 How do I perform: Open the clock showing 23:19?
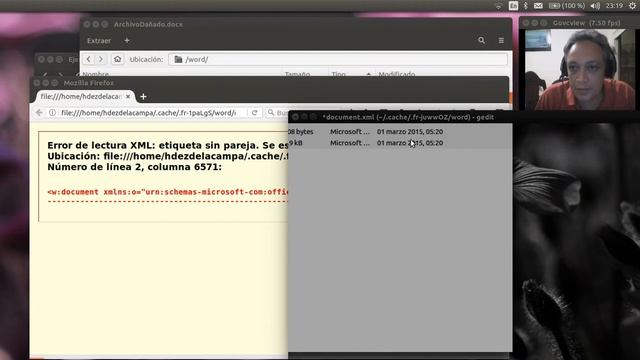(614, 6)
